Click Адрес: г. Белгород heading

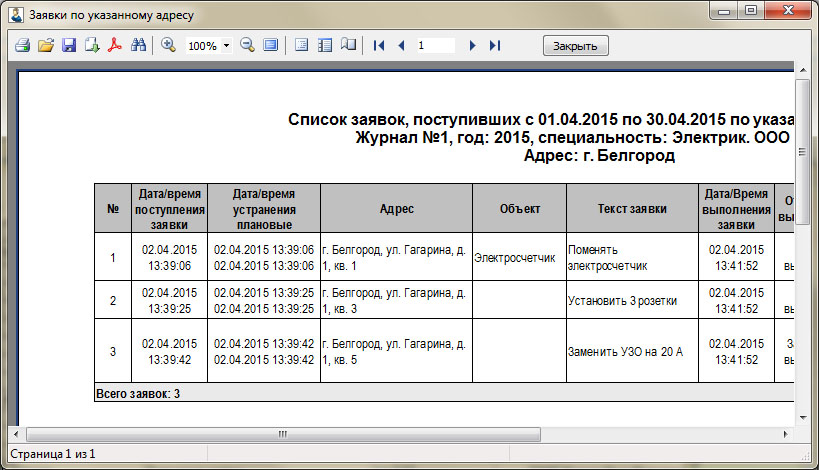tap(599, 155)
